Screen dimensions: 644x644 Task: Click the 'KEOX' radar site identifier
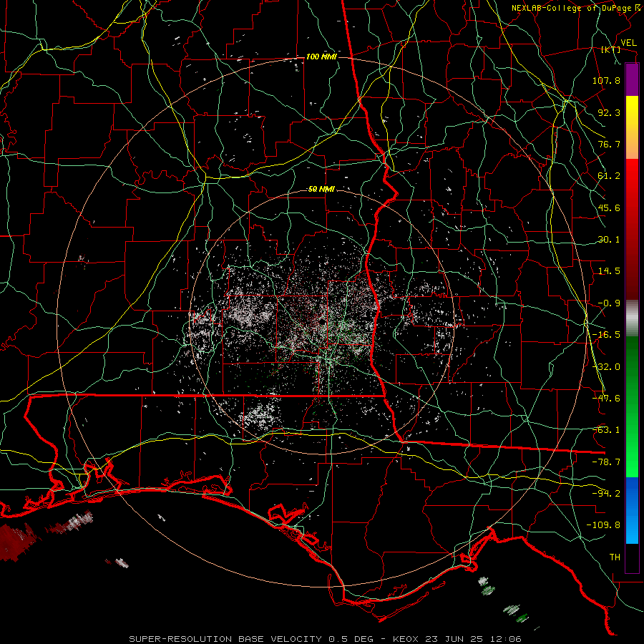coord(406,639)
